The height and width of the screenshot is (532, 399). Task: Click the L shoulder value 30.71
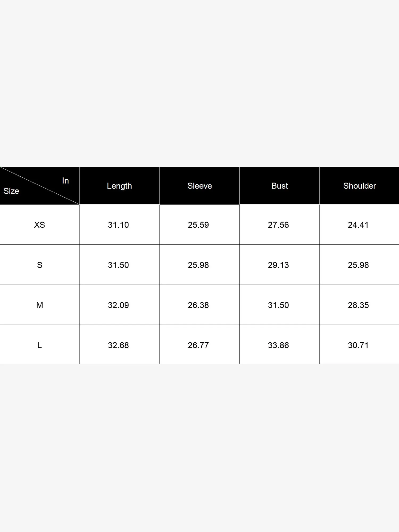coord(358,345)
